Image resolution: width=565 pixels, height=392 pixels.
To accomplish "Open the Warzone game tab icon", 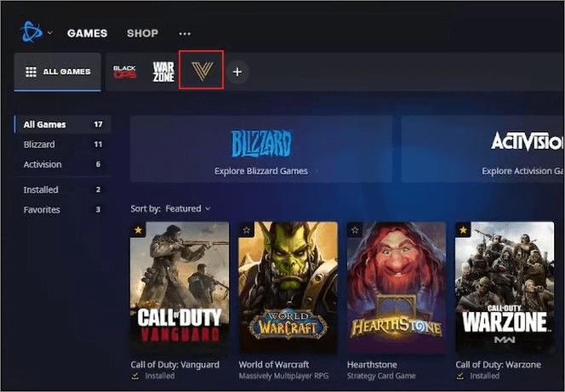I will click(163, 71).
